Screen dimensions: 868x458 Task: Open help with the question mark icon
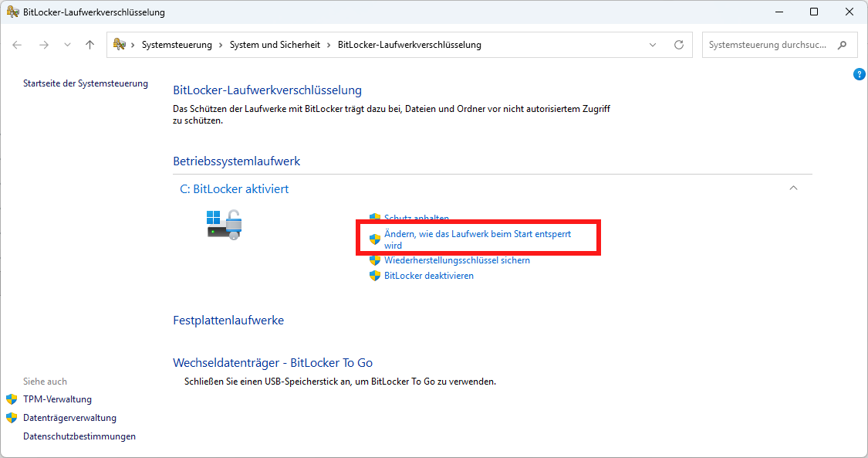860,74
